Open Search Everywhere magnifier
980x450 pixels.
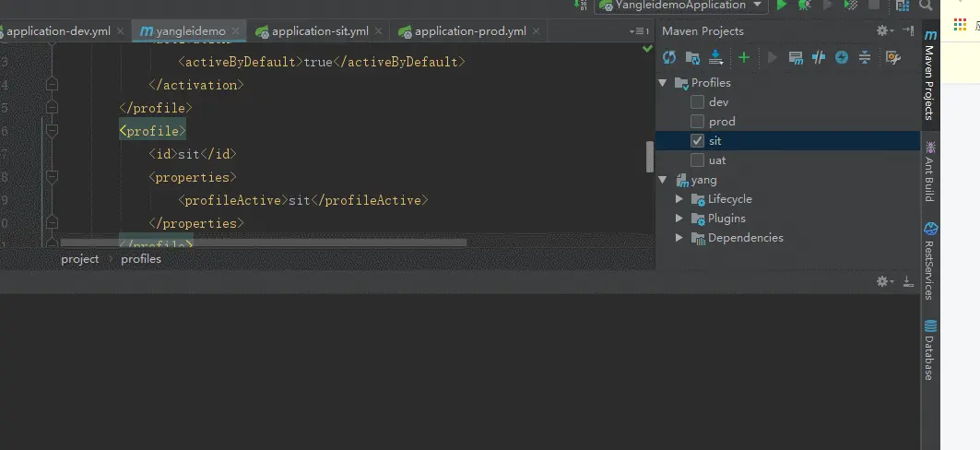926,5
